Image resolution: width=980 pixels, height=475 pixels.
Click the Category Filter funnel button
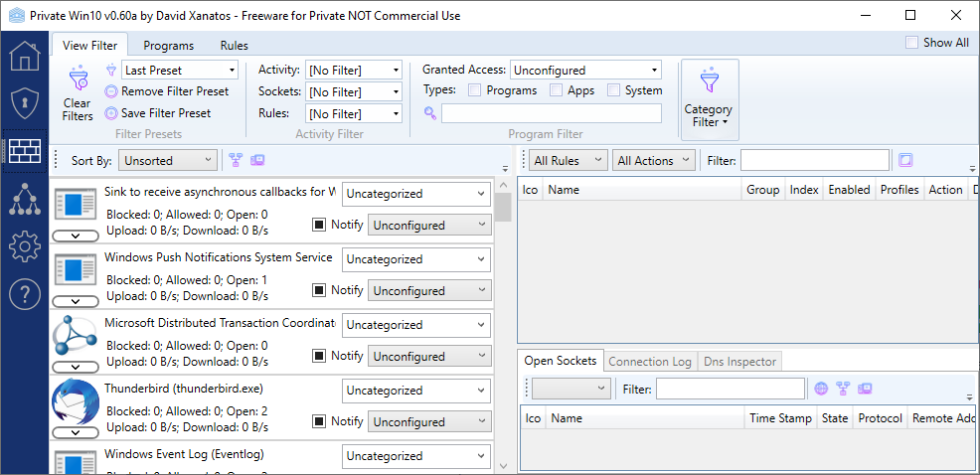tap(710, 100)
